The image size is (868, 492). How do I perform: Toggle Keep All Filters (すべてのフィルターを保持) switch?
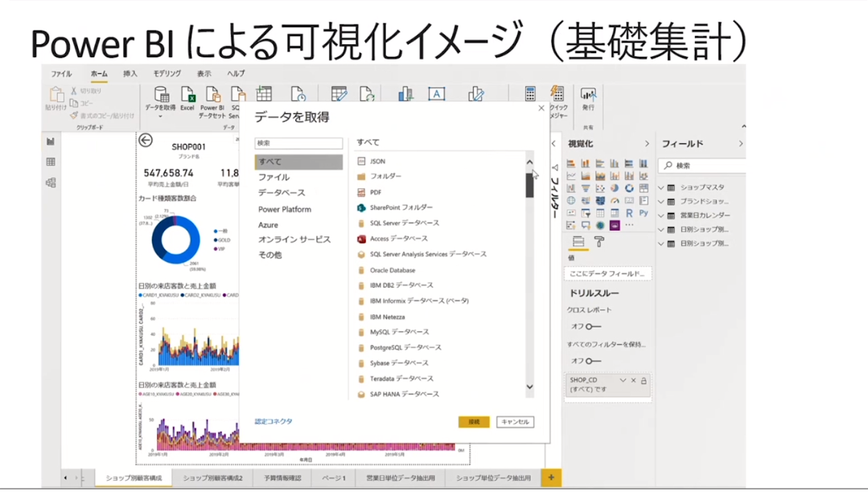coord(593,361)
